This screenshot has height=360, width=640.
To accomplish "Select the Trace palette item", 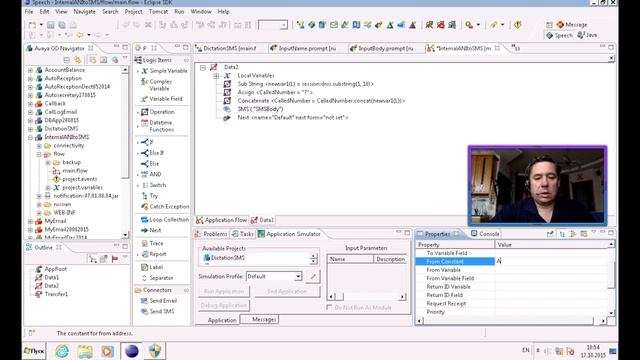I will [152, 243].
